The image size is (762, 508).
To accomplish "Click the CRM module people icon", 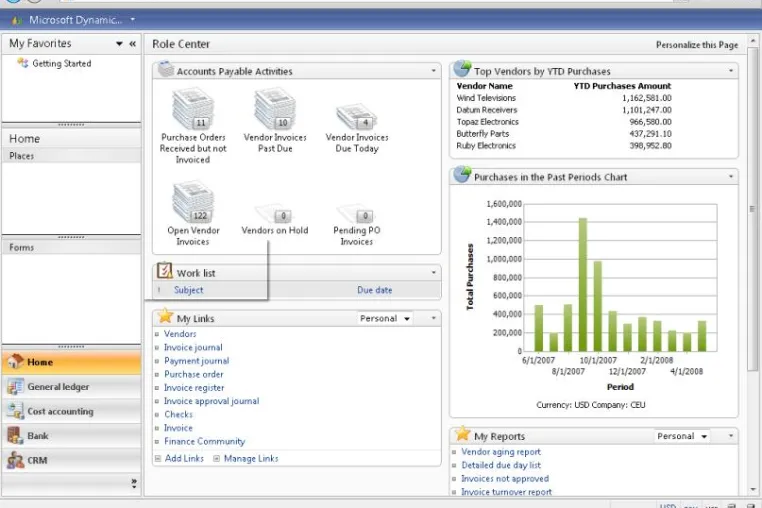I will 15,460.
